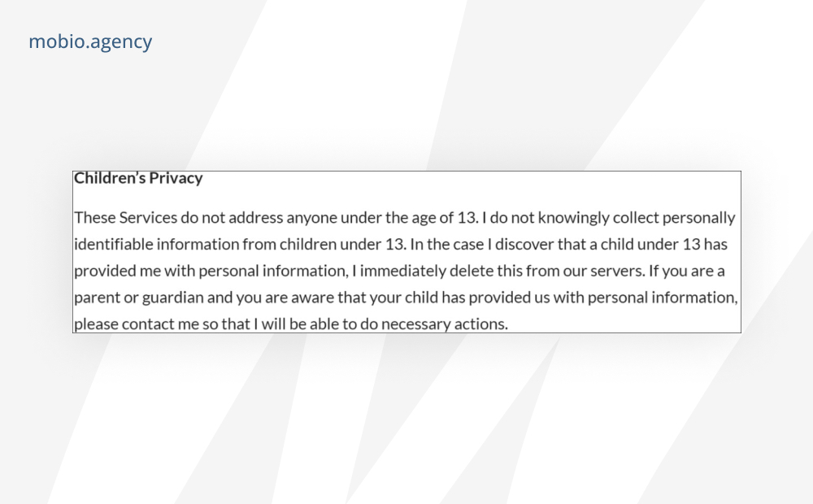Click 'from our servers' phrase
Image resolution: width=813 pixels, height=504 pixels.
585,271
